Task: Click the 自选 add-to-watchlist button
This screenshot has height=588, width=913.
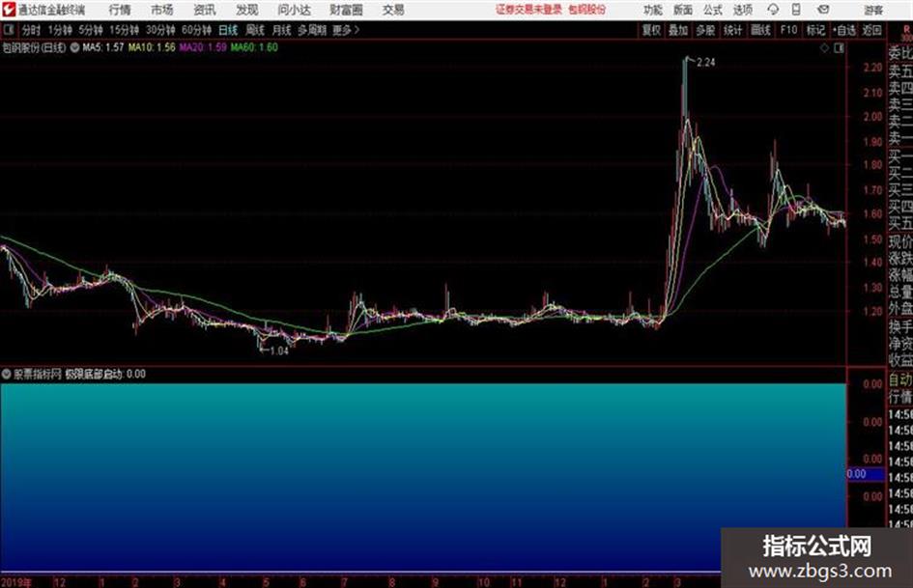Action: pos(844,30)
